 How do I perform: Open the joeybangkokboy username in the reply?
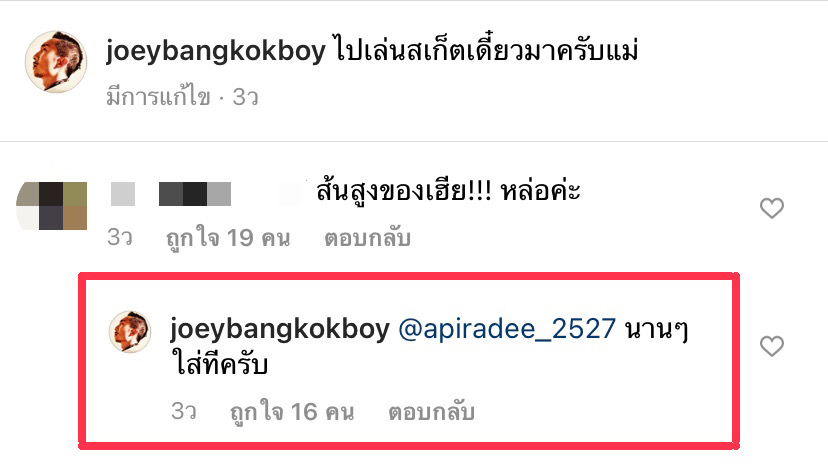(279, 329)
